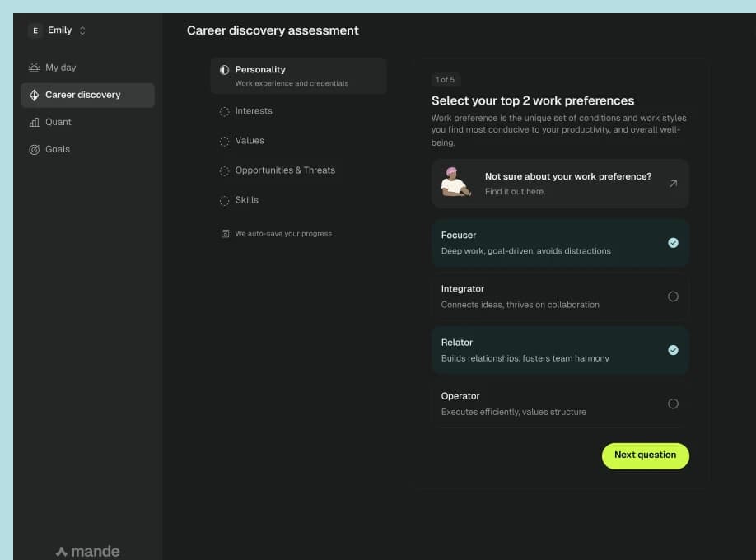Screen dimensions: 756x560
Task: Check the Operator radio circle
Action: pos(673,404)
